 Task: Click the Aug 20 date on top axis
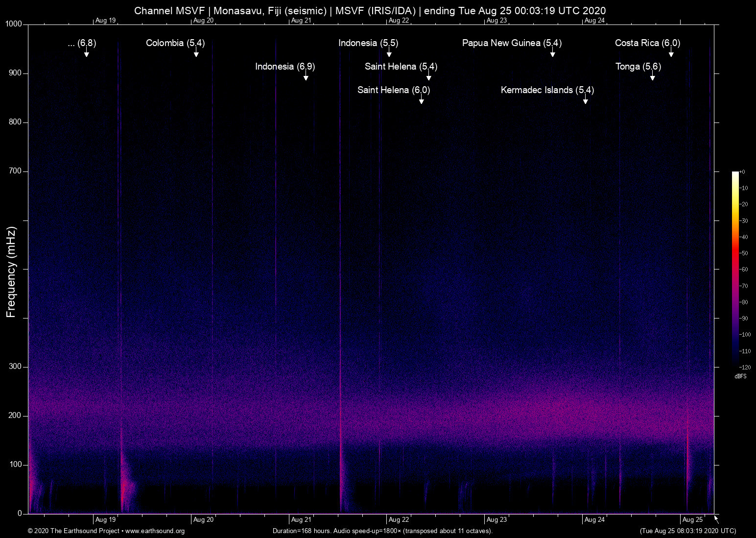tap(203, 21)
